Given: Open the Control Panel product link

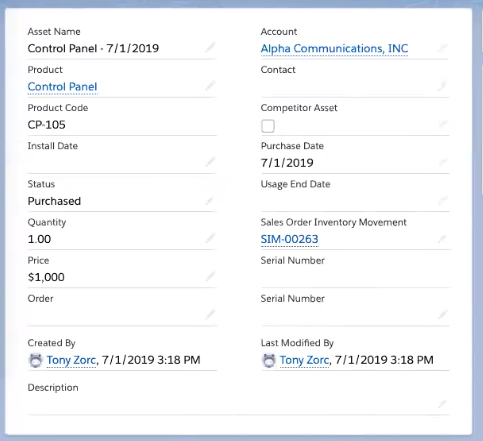Looking at the screenshot, I should 62,87.
